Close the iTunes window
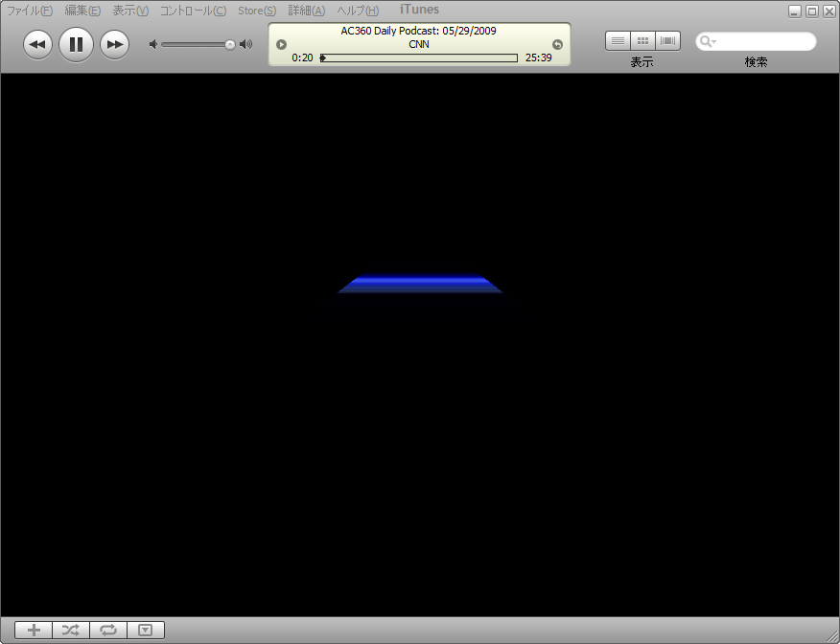840x644 pixels. [x=828, y=11]
